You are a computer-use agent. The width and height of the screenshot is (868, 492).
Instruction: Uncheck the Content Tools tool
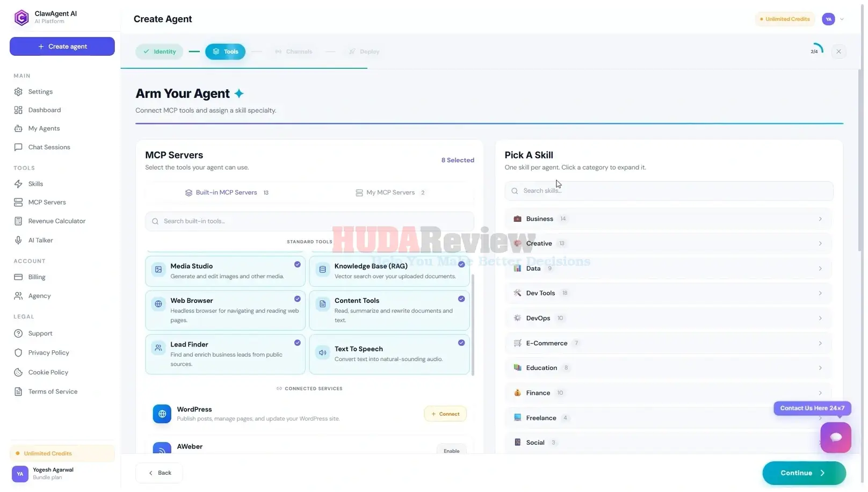461,299
